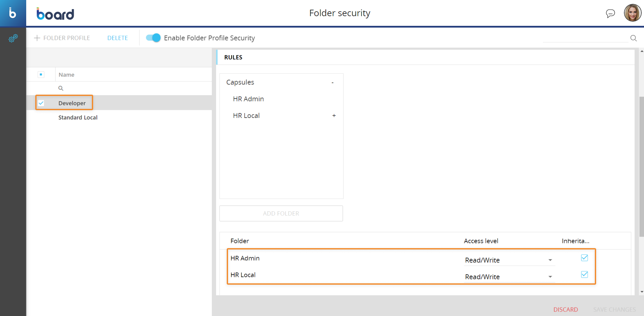
Task: Open the system administration gears icon
Action: coord(13,38)
